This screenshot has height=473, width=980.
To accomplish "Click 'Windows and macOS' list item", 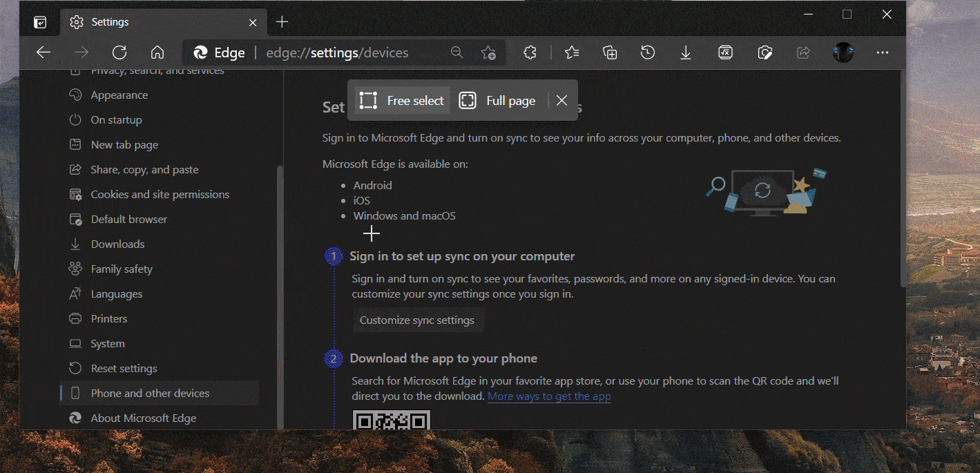I will click(405, 216).
